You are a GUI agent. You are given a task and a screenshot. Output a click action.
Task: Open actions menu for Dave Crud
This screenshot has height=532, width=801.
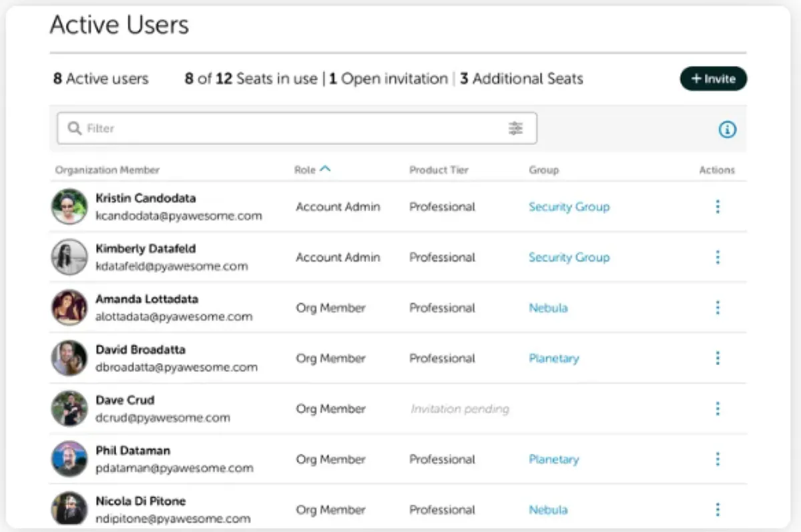point(718,409)
